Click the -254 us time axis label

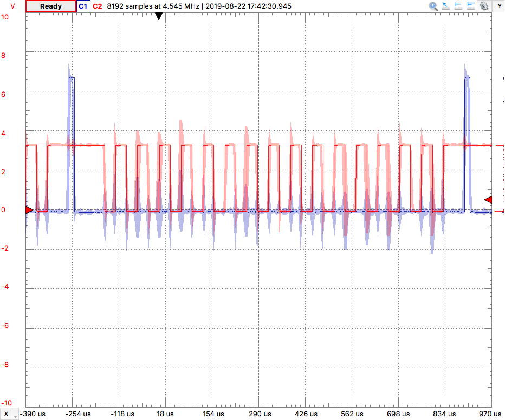78,414
